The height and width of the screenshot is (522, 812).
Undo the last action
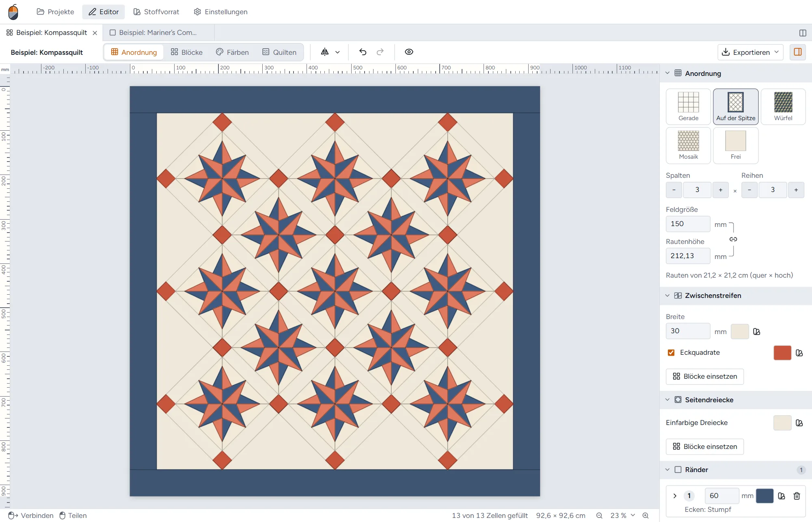tap(363, 52)
